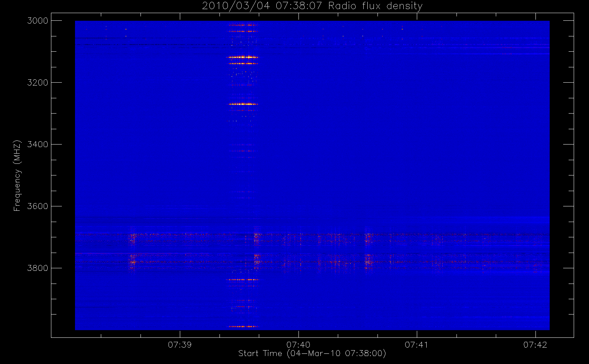Viewport: 589px width, 364px height.
Task: Click the 07:42 time tick label
Action: point(535,345)
